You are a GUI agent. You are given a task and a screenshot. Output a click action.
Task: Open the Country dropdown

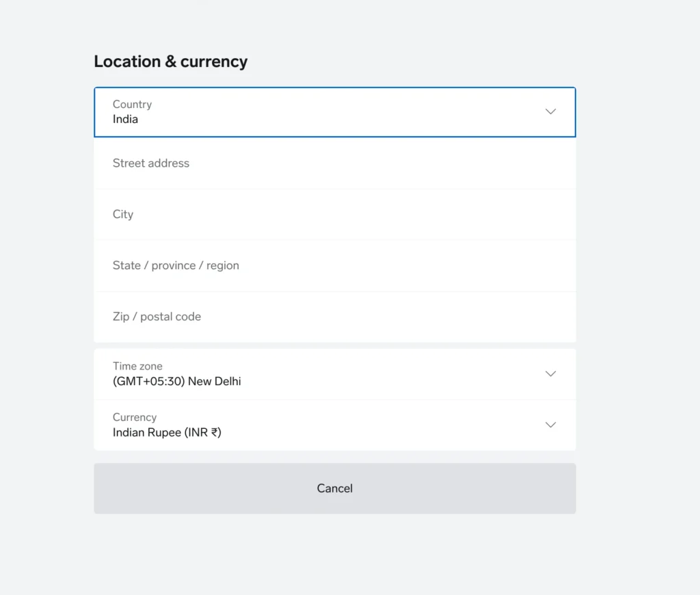pyautogui.click(x=334, y=112)
